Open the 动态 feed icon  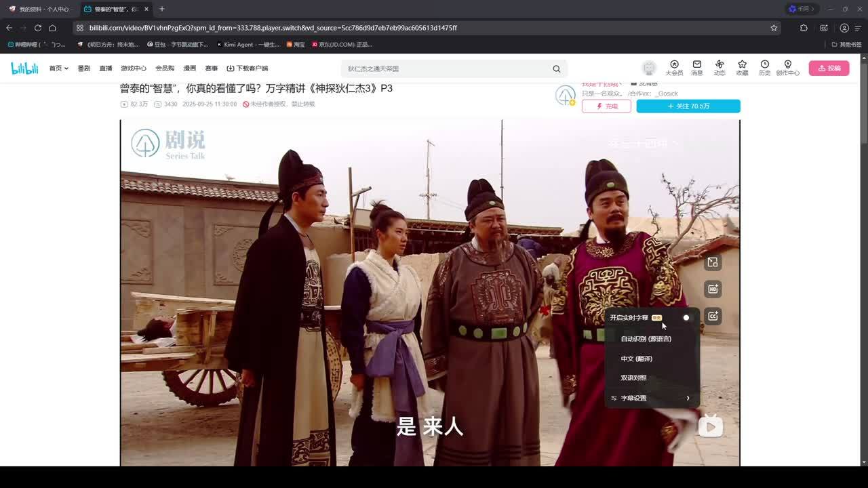click(x=719, y=68)
